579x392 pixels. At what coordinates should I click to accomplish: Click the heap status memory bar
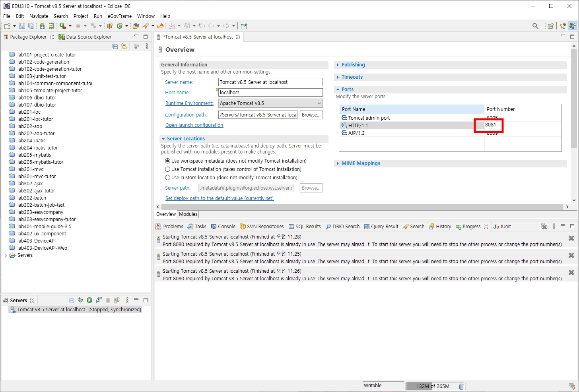(431, 386)
